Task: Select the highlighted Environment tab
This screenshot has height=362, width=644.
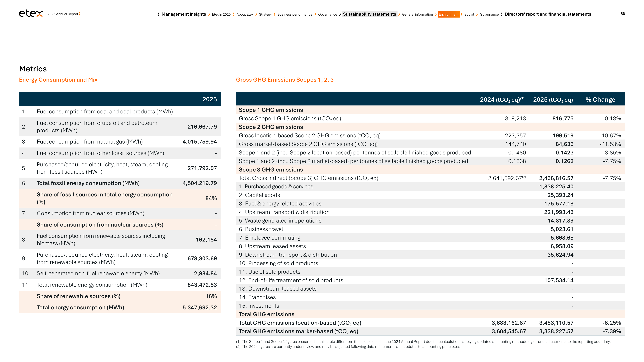Action: pos(449,14)
